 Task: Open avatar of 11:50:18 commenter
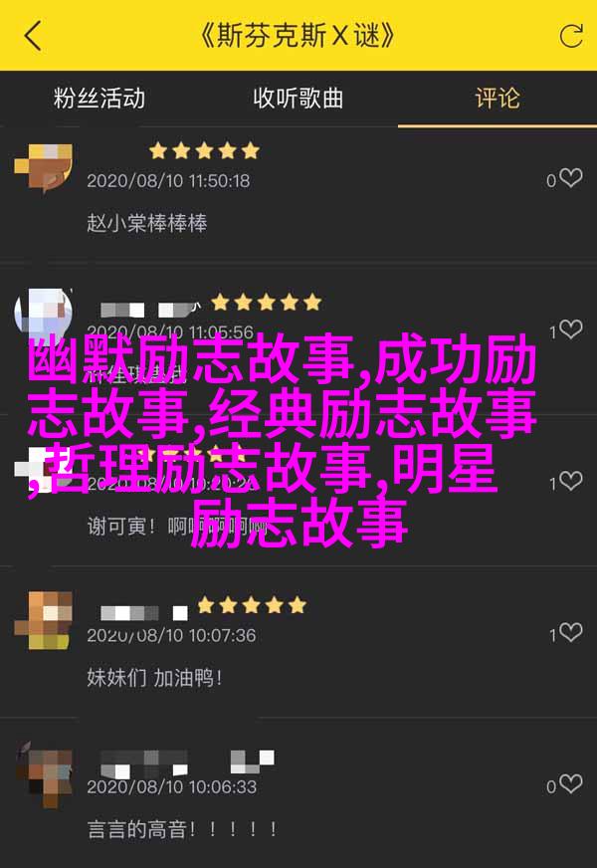pyautogui.click(x=43, y=168)
